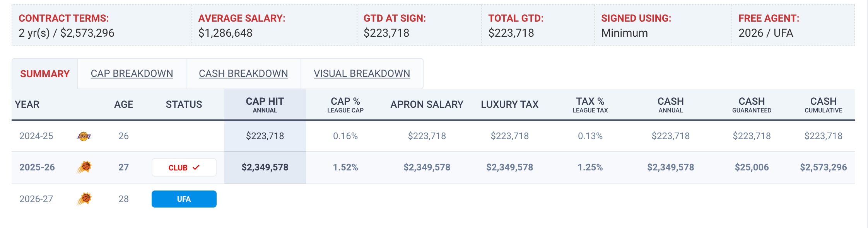Click the LUXURY TAX column header
Image resolution: width=868 pixels, height=228 pixels.
509,104
